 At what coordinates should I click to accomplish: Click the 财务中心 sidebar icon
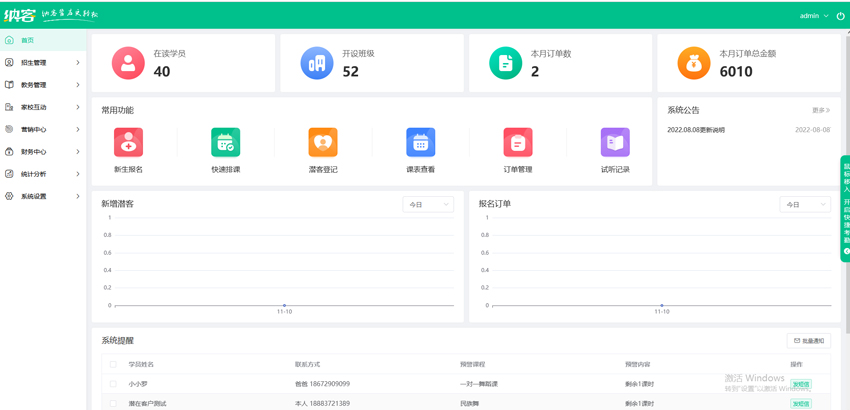click(9, 151)
